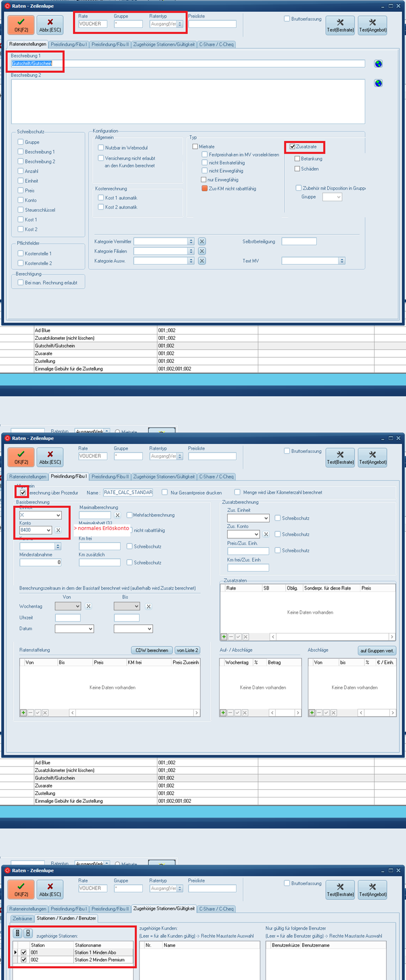
Task: Add a row with the Ratenstaffelung plus icon
Action: (x=23, y=713)
